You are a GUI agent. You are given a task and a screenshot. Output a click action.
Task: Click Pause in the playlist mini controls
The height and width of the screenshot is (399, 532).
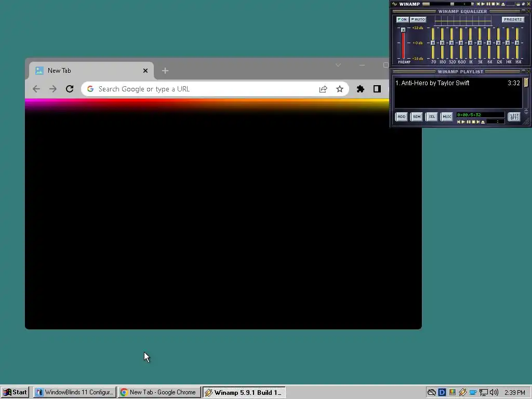[469, 122]
